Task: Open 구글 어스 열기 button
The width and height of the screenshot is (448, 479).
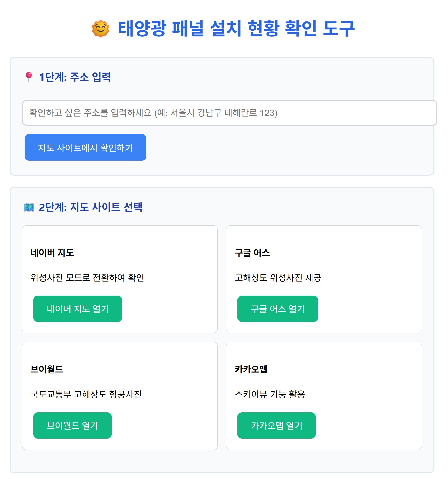Action: coord(278,309)
